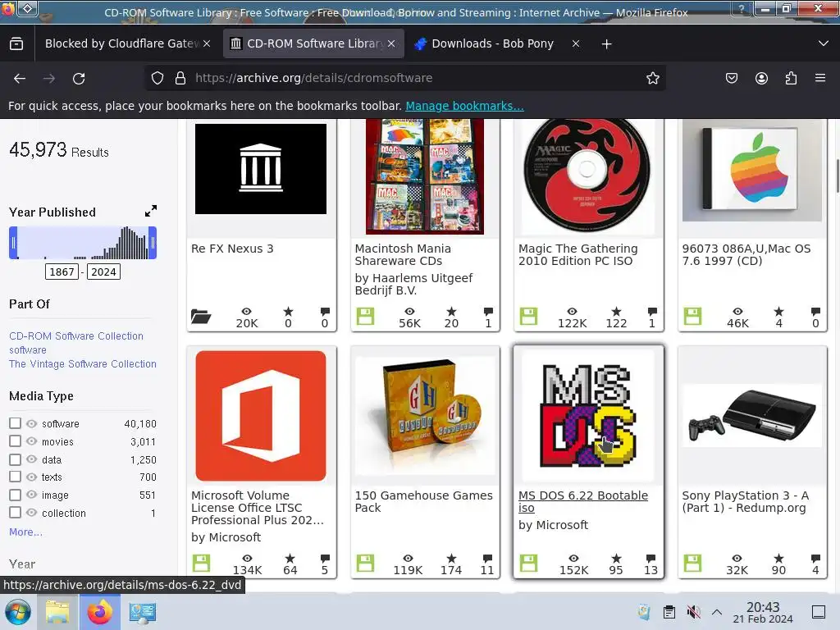
Task: Open the Start menu orb
Action: [x=18, y=612]
